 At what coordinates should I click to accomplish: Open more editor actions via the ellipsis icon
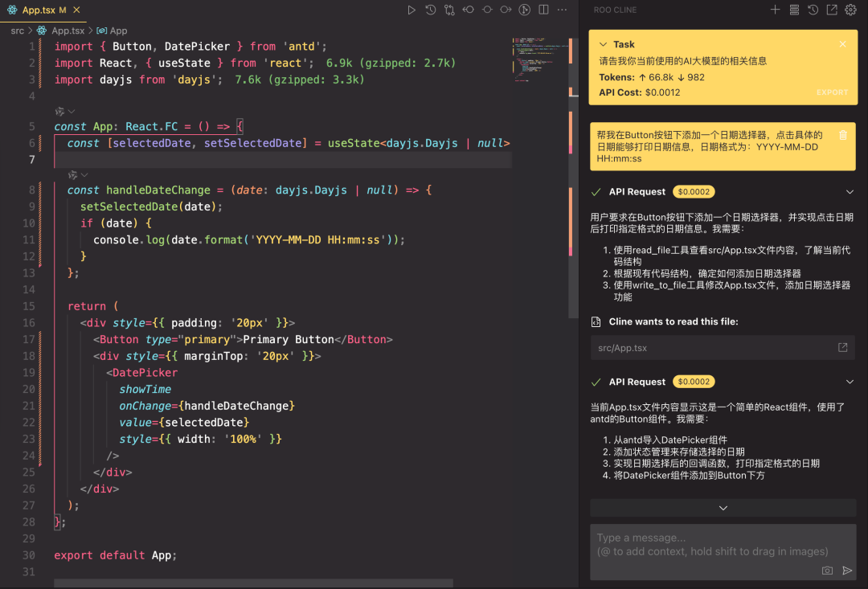click(x=560, y=9)
